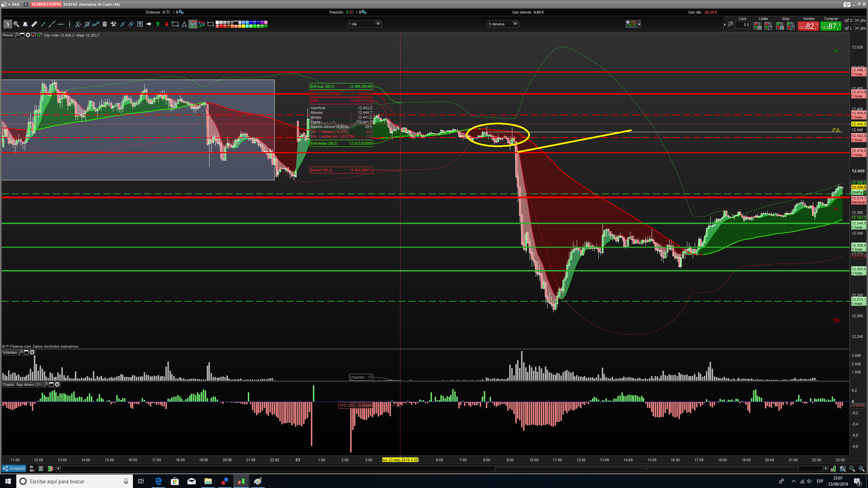This screenshot has width=868, height=488.
Task: Select the green up arrow tool
Action: point(158,24)
